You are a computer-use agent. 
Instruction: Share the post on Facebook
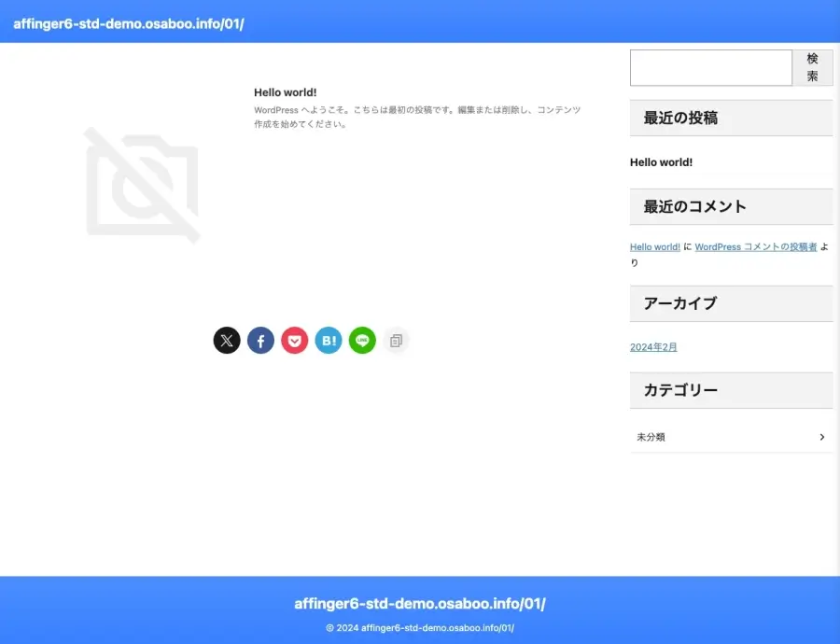point(260,340)
